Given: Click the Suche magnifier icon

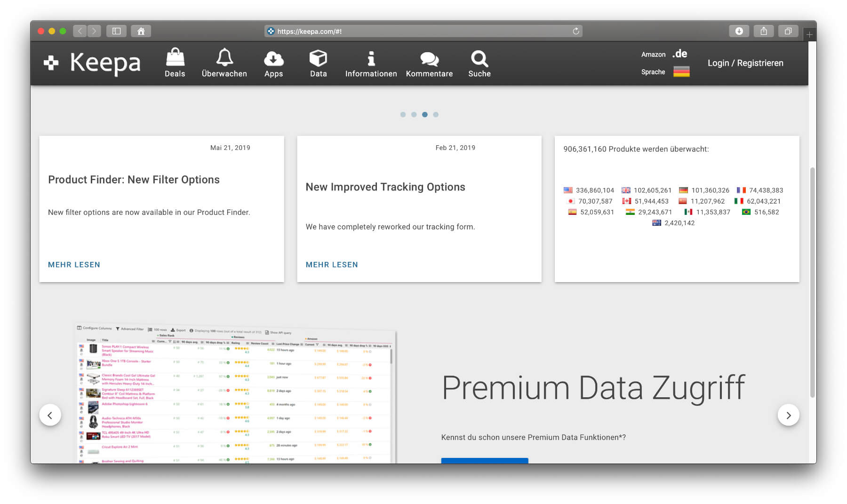Looking at the screenshot, I should click(x=479, y=59).
